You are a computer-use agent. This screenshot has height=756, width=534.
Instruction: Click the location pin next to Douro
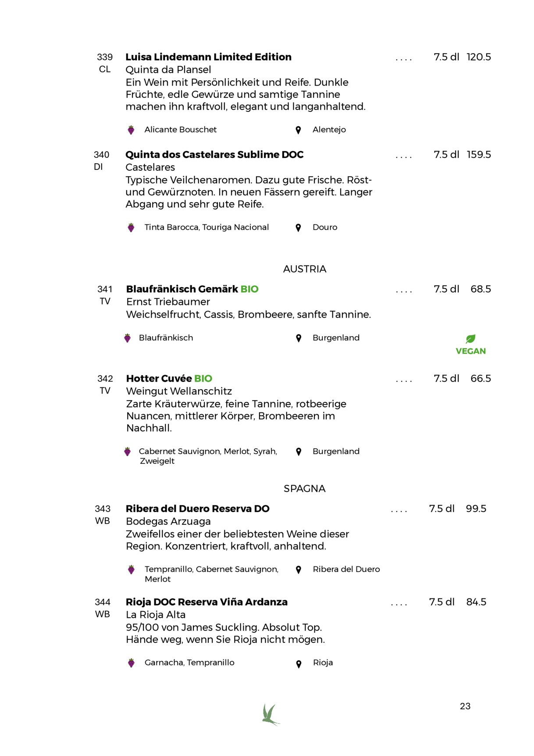click(298, 228)
